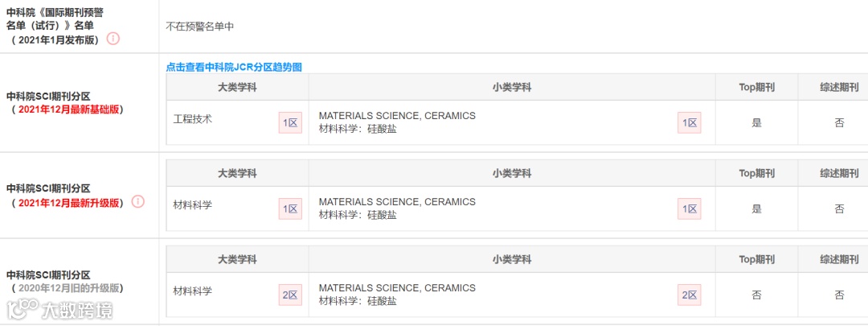Select 小类学科 header in basic edition table

coord(512,88)
